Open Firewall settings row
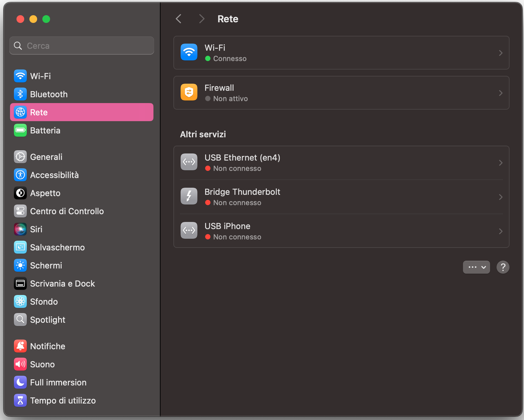Viewport: 524px width, 420px height. (x=341, y=93)
